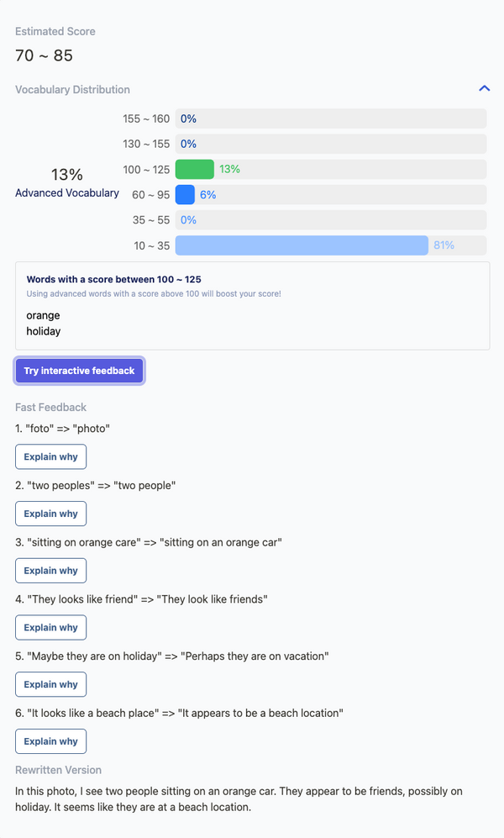Viewport: 504px width, 838px height.
Task: Click Explain why under "two peoples" feedback
Action: coord(50,514)
